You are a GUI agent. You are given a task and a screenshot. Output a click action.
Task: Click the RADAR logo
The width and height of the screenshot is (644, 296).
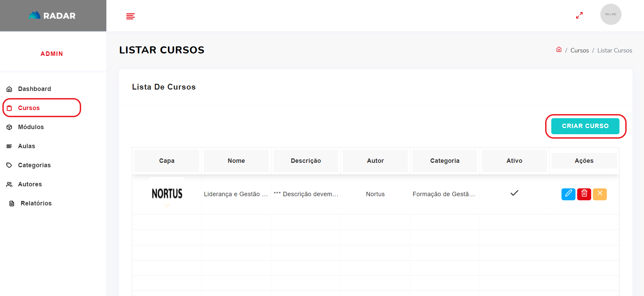[53, 16]
